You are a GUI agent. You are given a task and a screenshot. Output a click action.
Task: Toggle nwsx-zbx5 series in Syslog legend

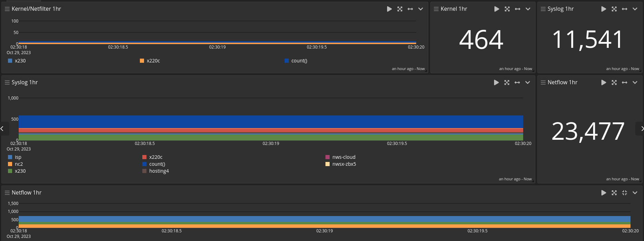click(x=341, y=164)
